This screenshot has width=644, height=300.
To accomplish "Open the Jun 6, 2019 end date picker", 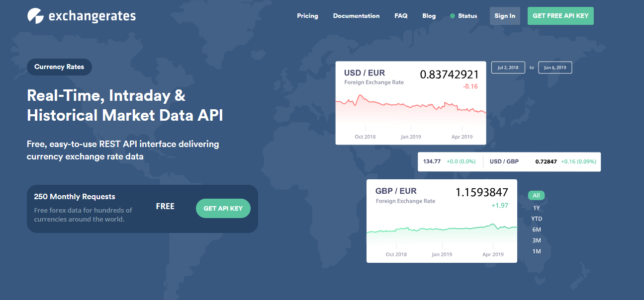I will click(x=555, y=68).
